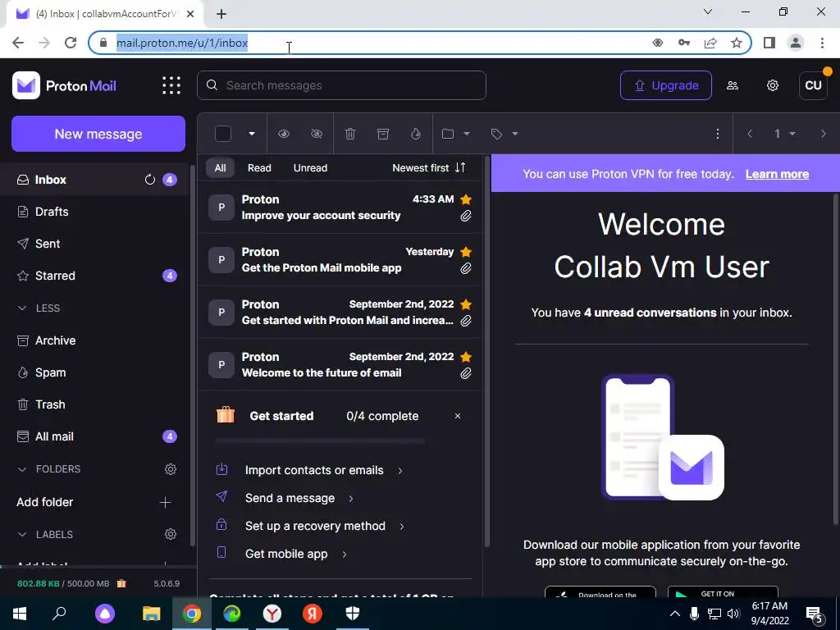Open the settings gear in header
This screenshot has height=630, width=840.
pos(773,85)
